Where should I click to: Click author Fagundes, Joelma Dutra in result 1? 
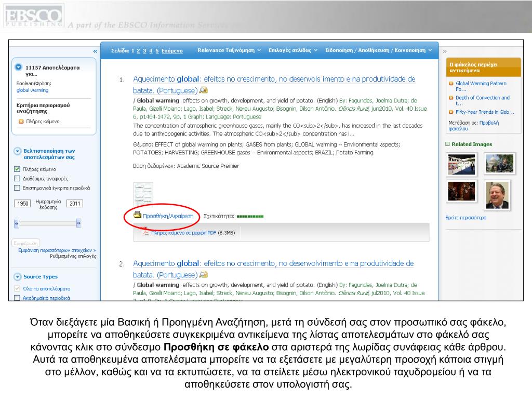click(x=378, y=101)
